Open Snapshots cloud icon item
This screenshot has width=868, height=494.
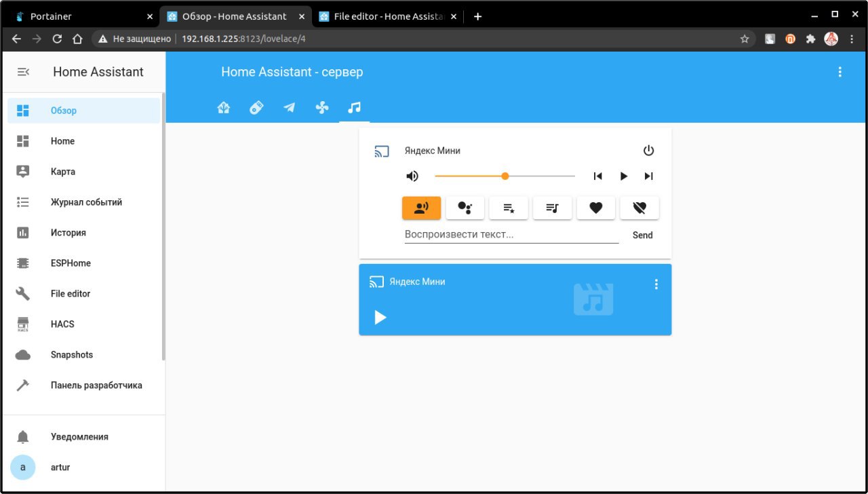pyautogui.click(x=84, y=355)
